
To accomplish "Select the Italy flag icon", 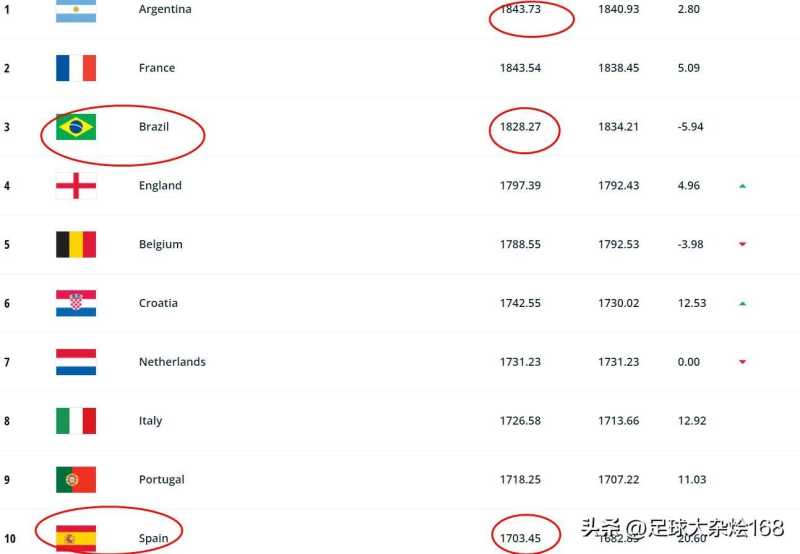I will pyautogui.click(x=76, y=421).
